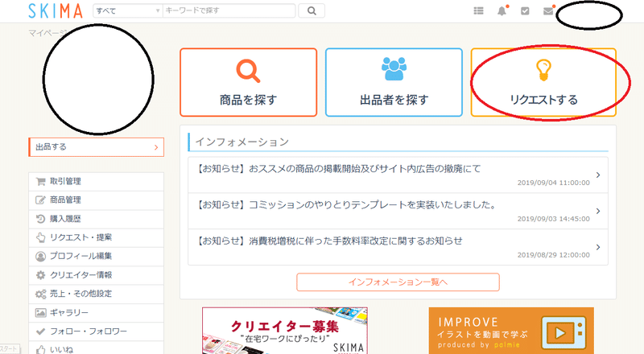Click the edit icon beside 商品管理

[40, 200]
